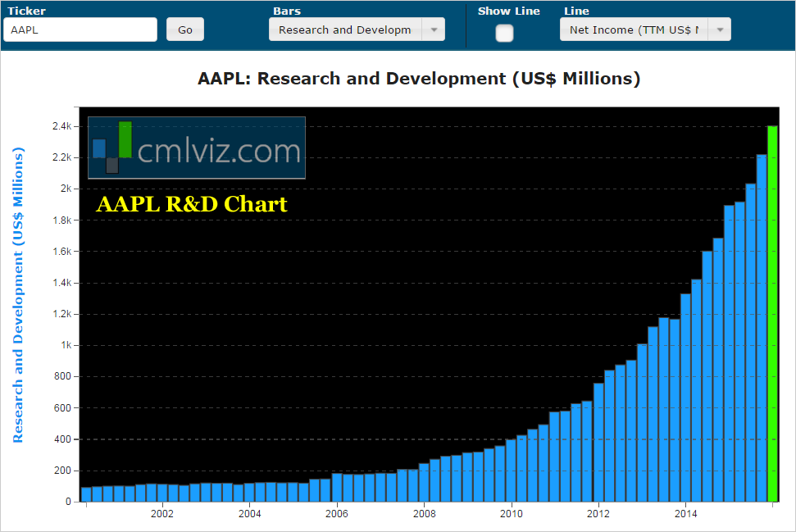Click the '1.2k' y-axis label
The image size is (796, 532).
pyautogui.click(x=62, y=314)
